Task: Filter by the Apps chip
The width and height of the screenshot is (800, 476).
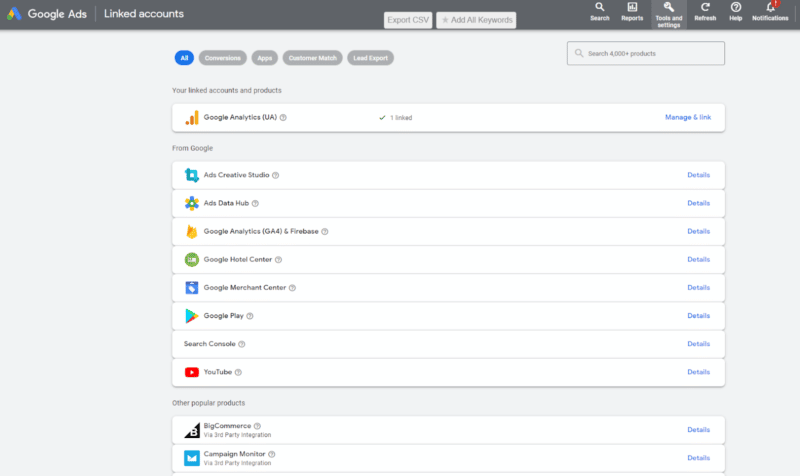Action: [x=264, y=58]
